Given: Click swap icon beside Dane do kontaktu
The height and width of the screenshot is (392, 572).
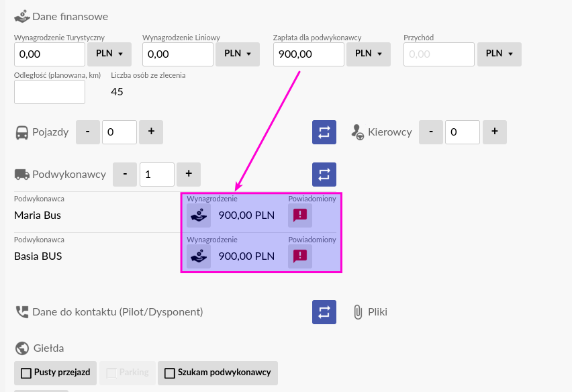Looking at the screenshot, I should pyautogui.click(x=324, y=311).
